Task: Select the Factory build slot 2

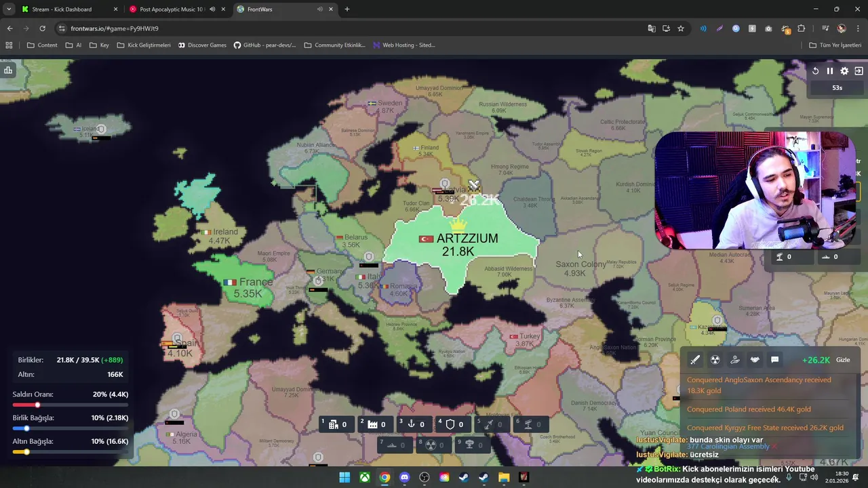Action: tap(376, 424)
